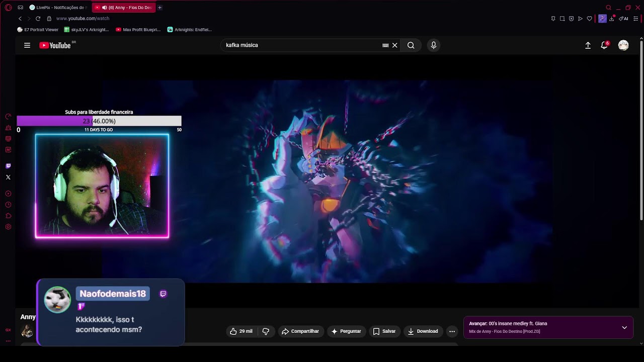The image size is (644, 362).
Task: Click the GX icon at sidebar bottom
Action: click(x=8, y=330)
